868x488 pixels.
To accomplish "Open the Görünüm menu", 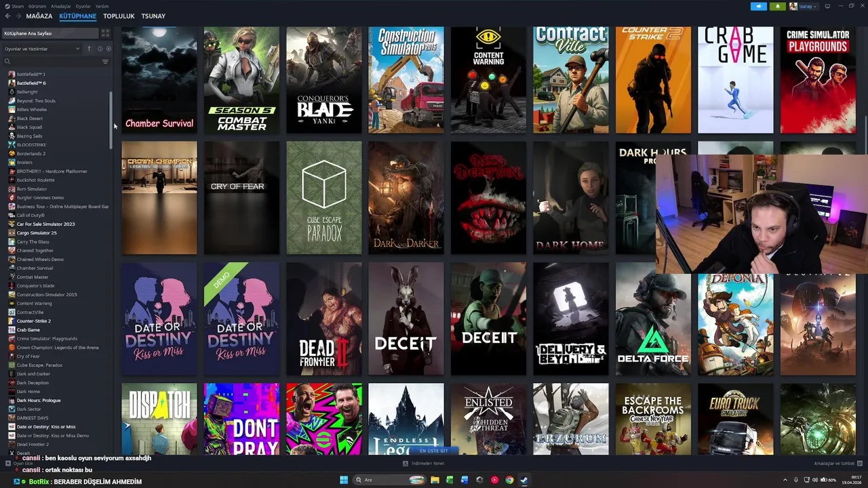I will pos(37,6).
